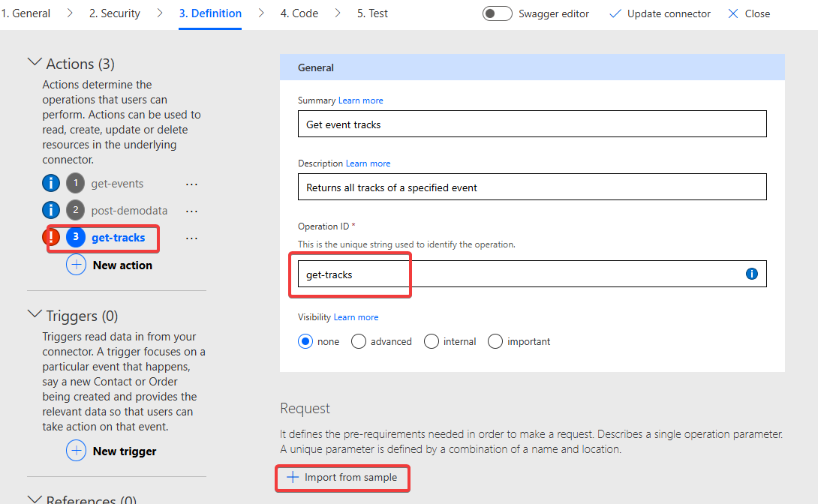Screen dimensions: 818x504
Task: Switch to the 4. Code tab
Action: [x=299, y=13]
